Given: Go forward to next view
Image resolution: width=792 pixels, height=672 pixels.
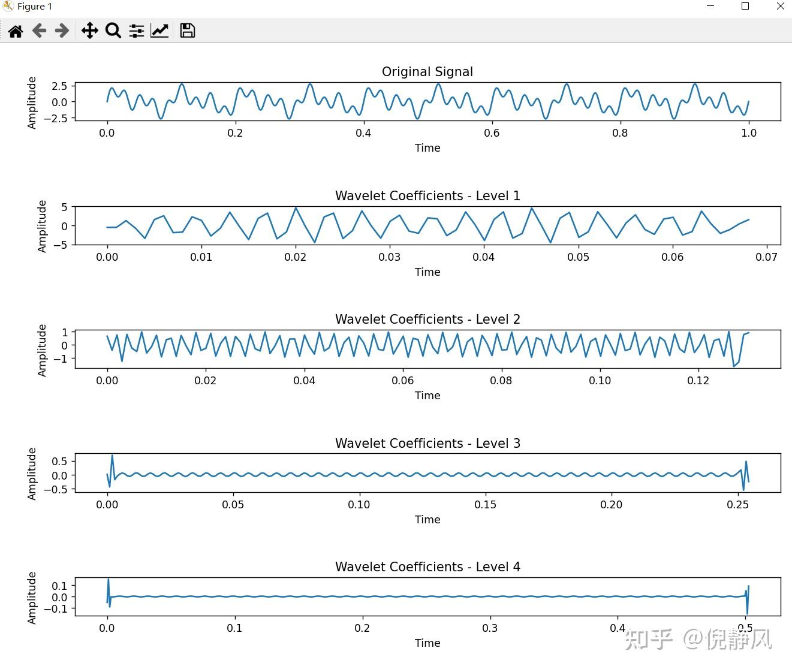Looking at the screenshot, I should click(x=62, y=31).
